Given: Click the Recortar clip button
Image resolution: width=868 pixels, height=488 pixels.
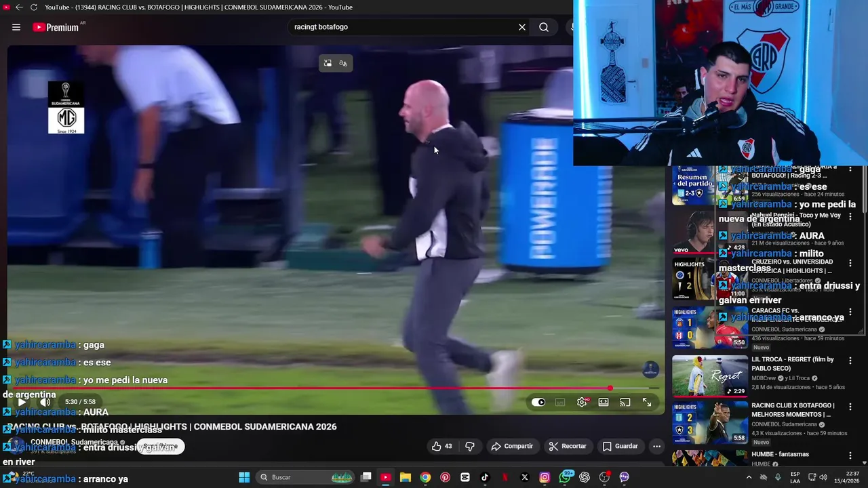Looking at the screenshot, I should tap(568, 446).
